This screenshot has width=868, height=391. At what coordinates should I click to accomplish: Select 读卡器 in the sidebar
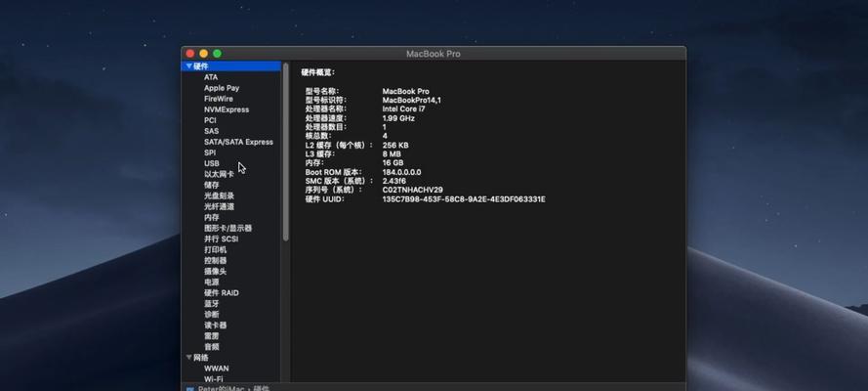216,326
